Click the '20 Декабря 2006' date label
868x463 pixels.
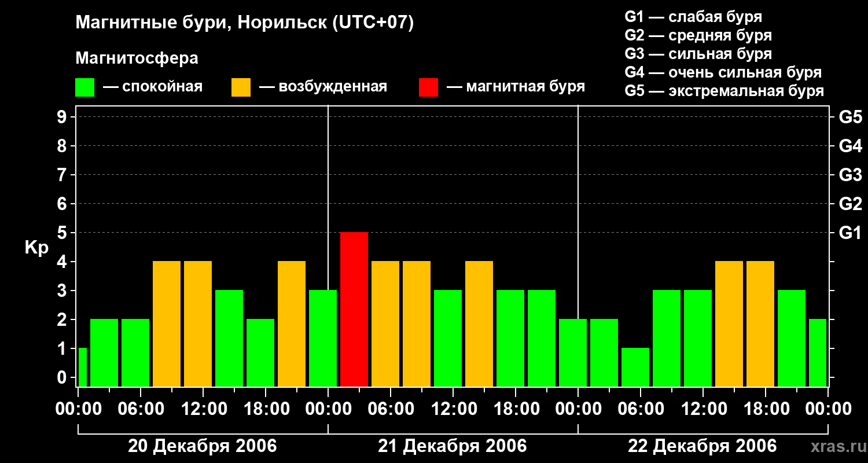click(x=203, y=446)
